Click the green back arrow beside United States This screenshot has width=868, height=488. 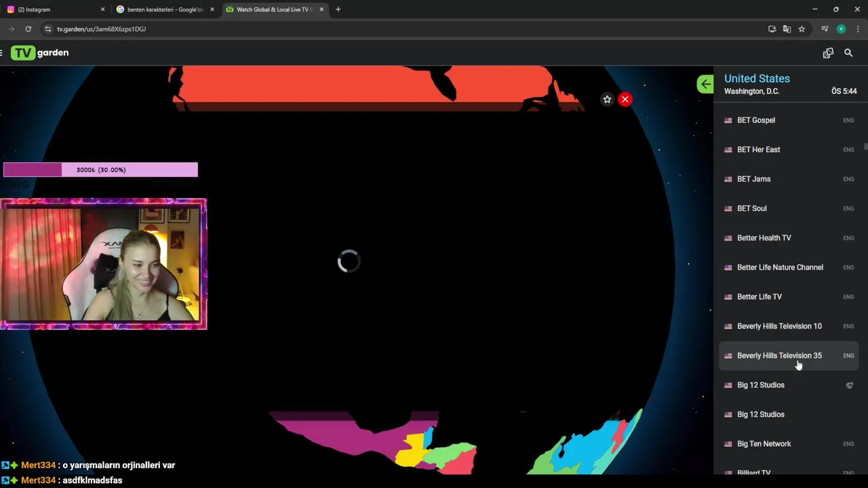(x=705, y=84)
